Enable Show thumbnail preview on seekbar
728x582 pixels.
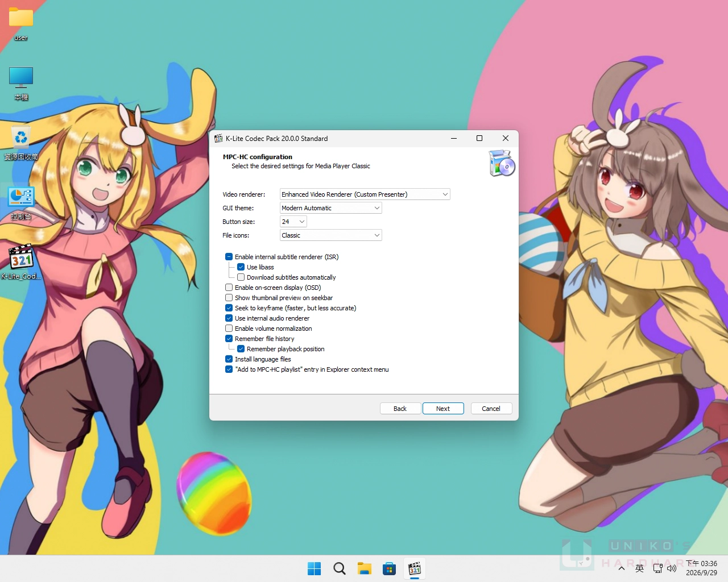tap(229, 298)
